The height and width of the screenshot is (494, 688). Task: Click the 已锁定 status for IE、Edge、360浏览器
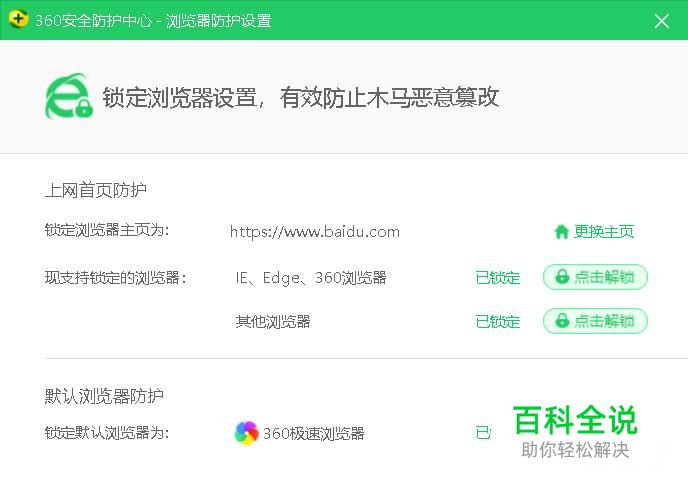tap(498, 277)
